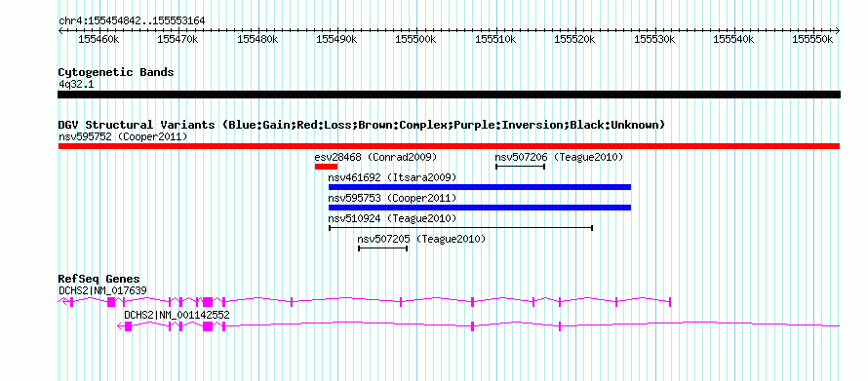Open variant label nsv595753 (Cooper2011)
Screen dimensions: 868x381
392,198
